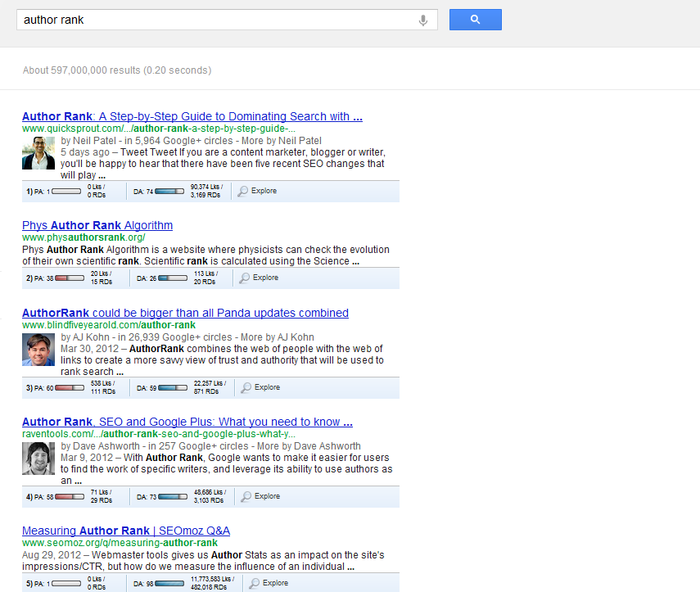This screenshot has width=700, height=592.
Task: Click Explore link in result 1 bar
Action: [x=264, y=191]
